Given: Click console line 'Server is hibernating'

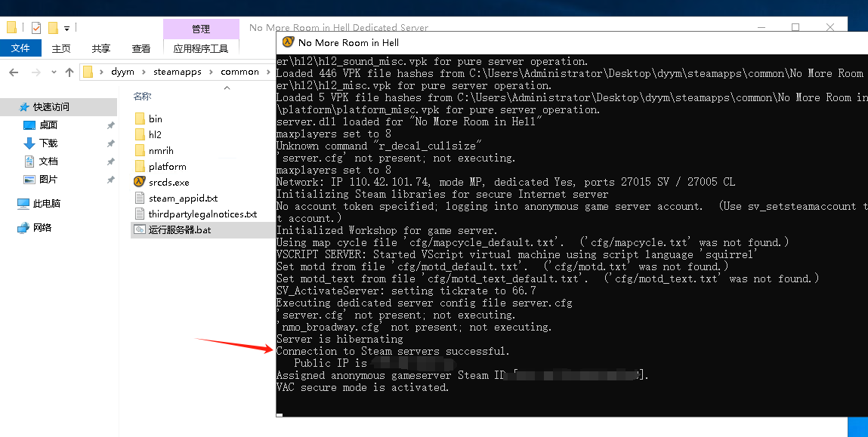Looking at the screenshot, I should click(339, 339).
